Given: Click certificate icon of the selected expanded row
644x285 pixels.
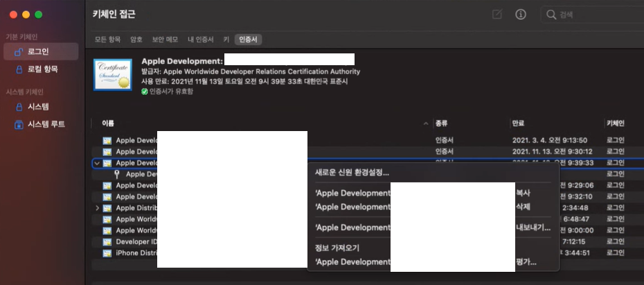Looking at the screenshot, I should tap(107, 163).
